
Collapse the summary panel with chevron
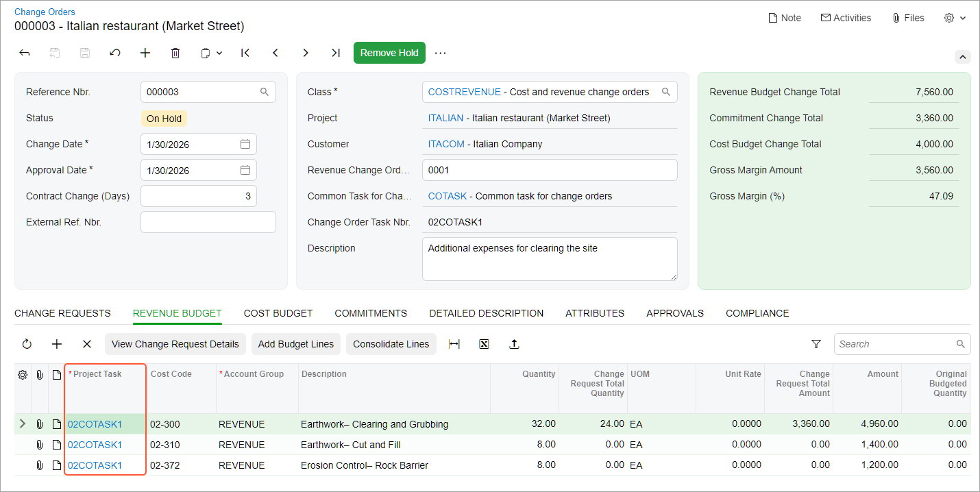[962, 57]
